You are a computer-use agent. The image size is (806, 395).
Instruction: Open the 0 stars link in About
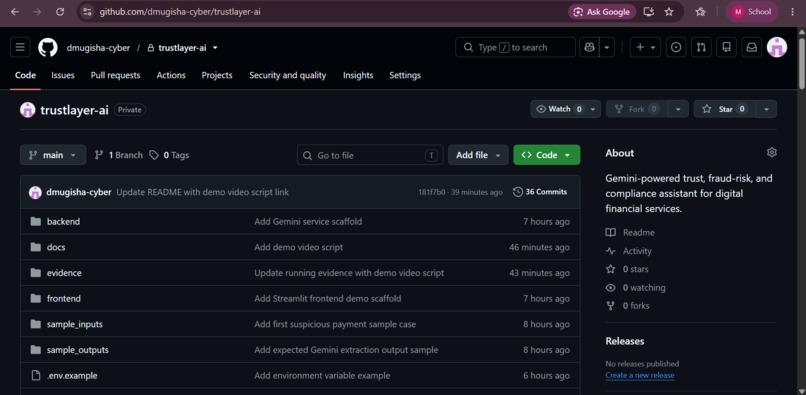pyautogui.click(x=627, y=269)
